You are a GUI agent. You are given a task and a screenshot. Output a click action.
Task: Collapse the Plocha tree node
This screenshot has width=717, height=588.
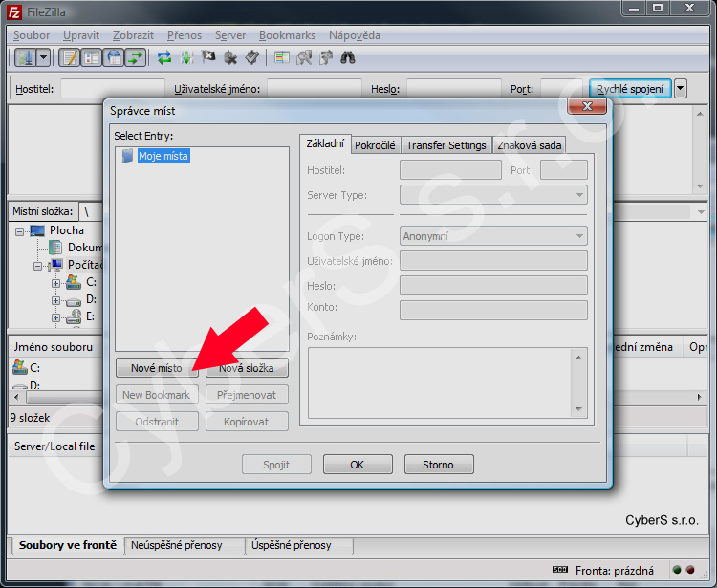[x=19, y=231]
